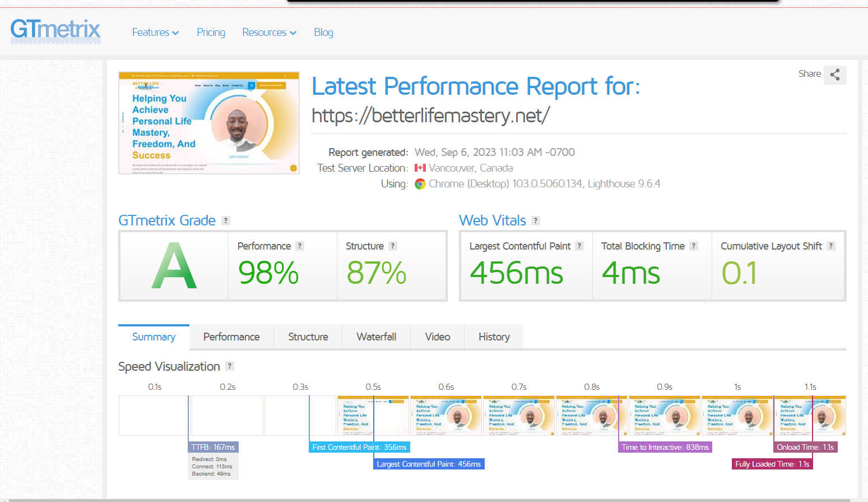Click help icon next to GTmetrix Grade
Image resolution: width=868 pixels, height=502 pixels.
(226, 221)
